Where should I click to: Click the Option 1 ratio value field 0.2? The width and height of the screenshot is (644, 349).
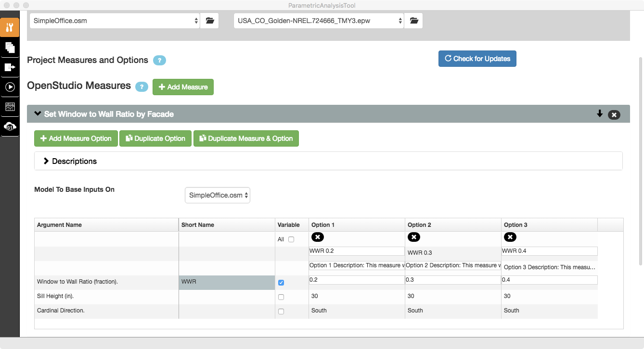coord(356,279)
